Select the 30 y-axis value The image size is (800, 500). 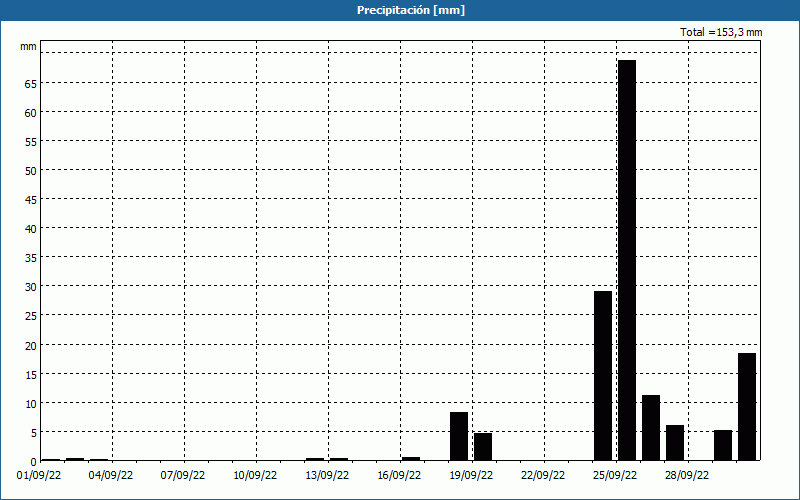pyautogui.click(x=31, y=287)
